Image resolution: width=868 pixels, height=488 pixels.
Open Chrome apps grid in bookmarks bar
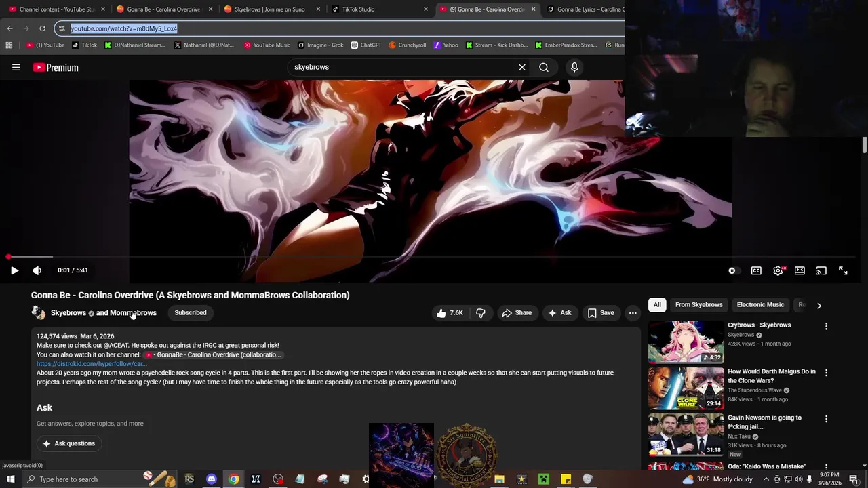coord(9,45)
